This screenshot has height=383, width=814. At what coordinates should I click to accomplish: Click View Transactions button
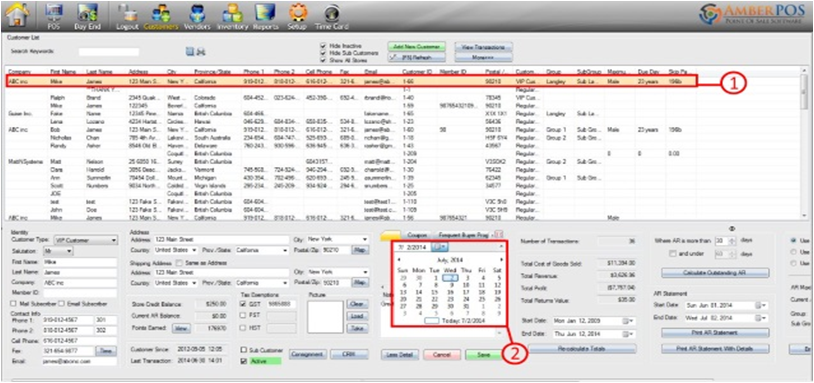coord(483,47)
